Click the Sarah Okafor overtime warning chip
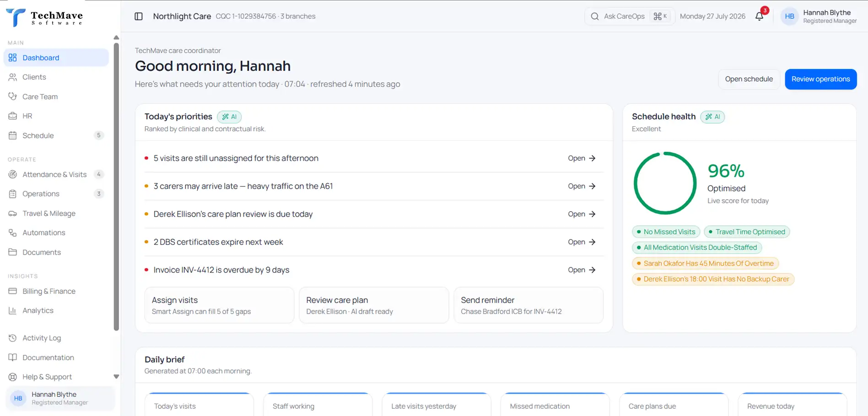 pos(705,263)
